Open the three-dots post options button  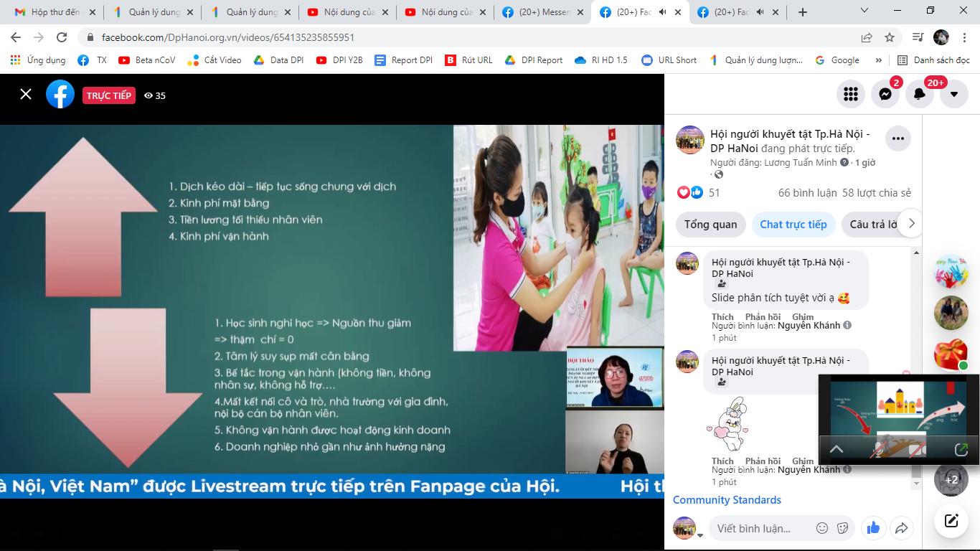(897, 138)
